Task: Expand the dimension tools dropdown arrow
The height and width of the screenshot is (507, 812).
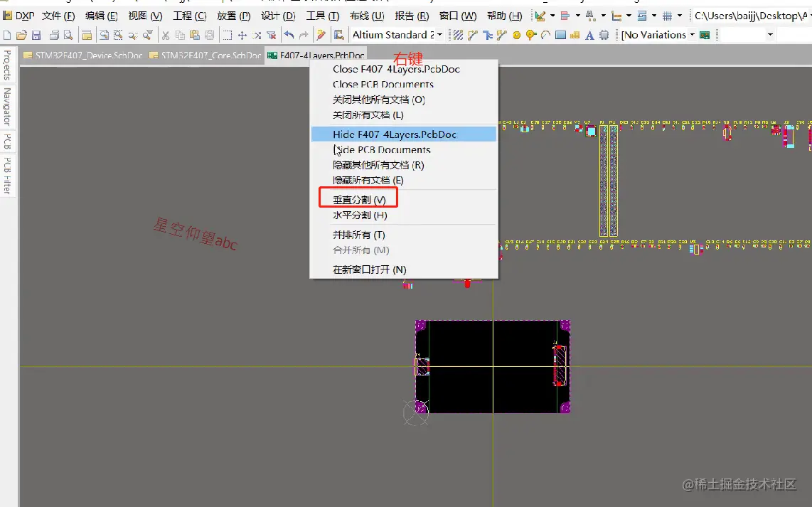Action: coord(629,16)
